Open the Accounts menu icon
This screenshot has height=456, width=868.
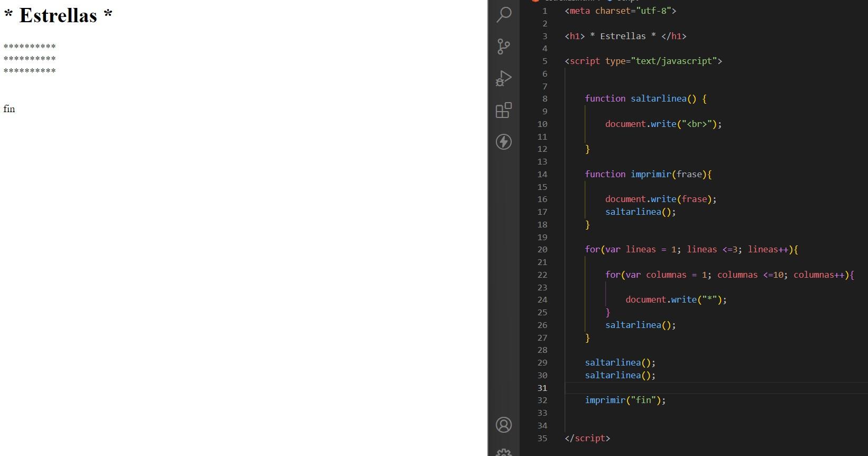(504, 425)
